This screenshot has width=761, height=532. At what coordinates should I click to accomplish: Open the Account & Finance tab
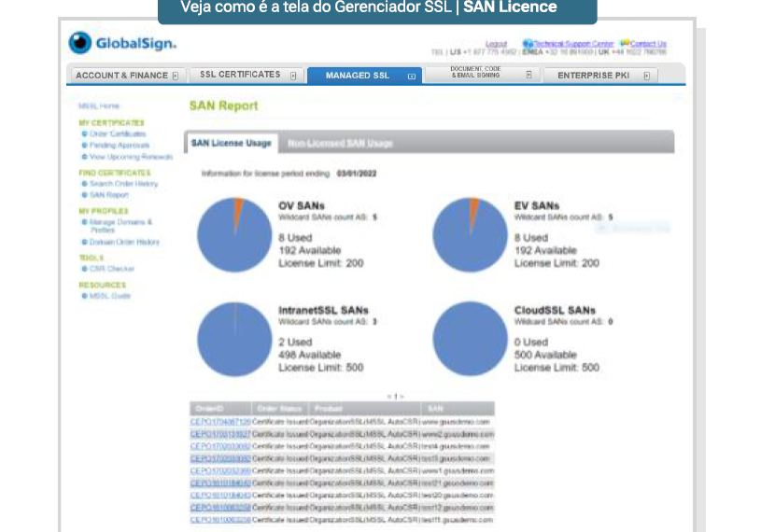(x=128, y=76)
